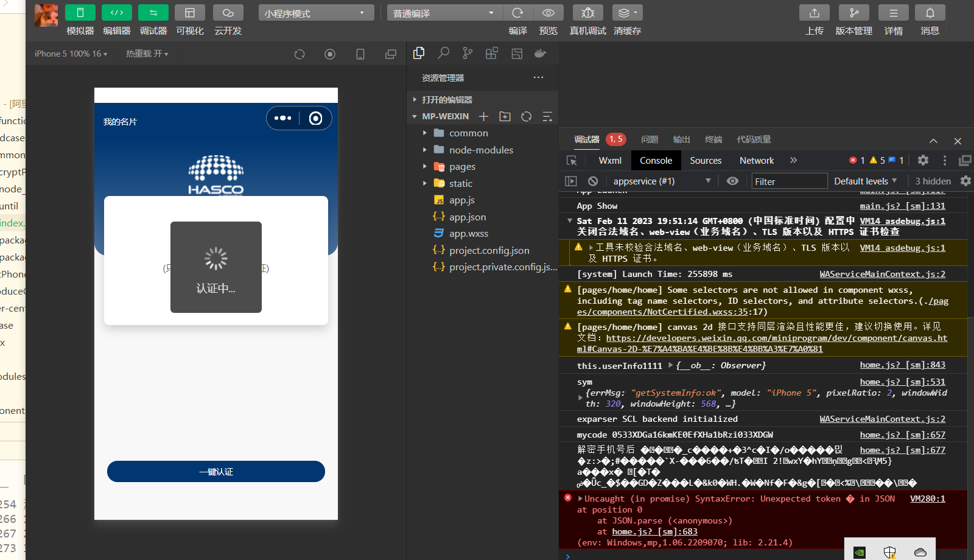Screen dimensions: 974x560
Task: Click the compile refresh icon above 编译
Action: click(x=517, y=13)
